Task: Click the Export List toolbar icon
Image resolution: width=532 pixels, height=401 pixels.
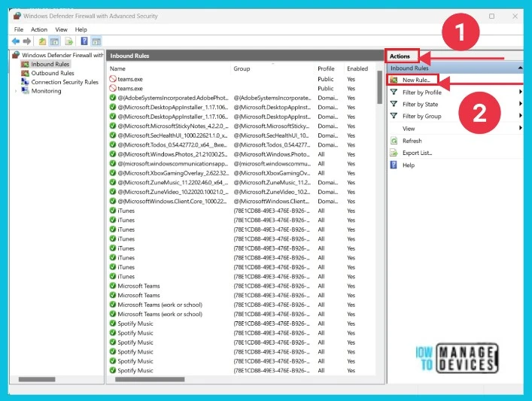Action: (69, 41)
